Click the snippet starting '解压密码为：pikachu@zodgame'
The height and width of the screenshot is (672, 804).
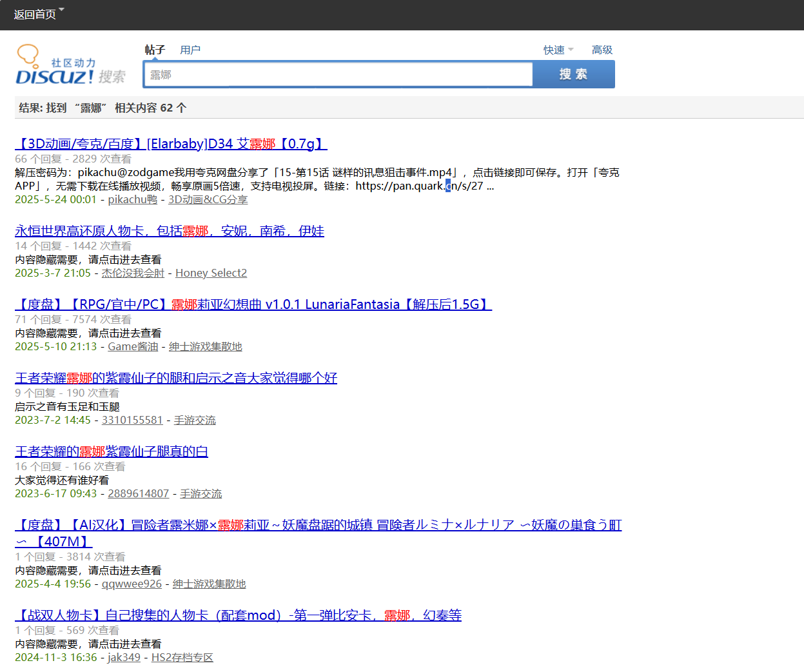[317, 179]
